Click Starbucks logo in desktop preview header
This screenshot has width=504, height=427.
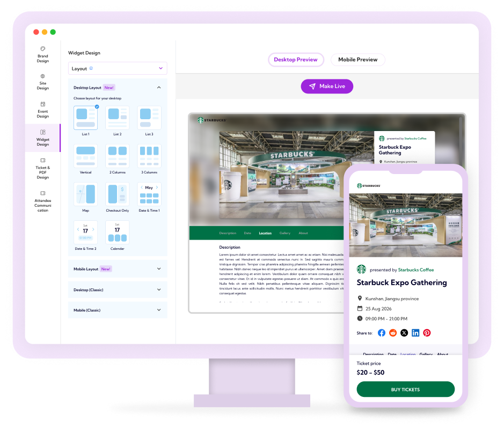click(x=212, y=120)
